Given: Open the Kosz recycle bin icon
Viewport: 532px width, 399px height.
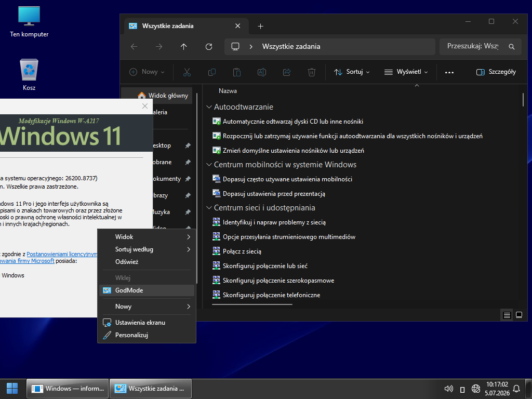Looking at the screenshot, I should [x=29, y=75].
